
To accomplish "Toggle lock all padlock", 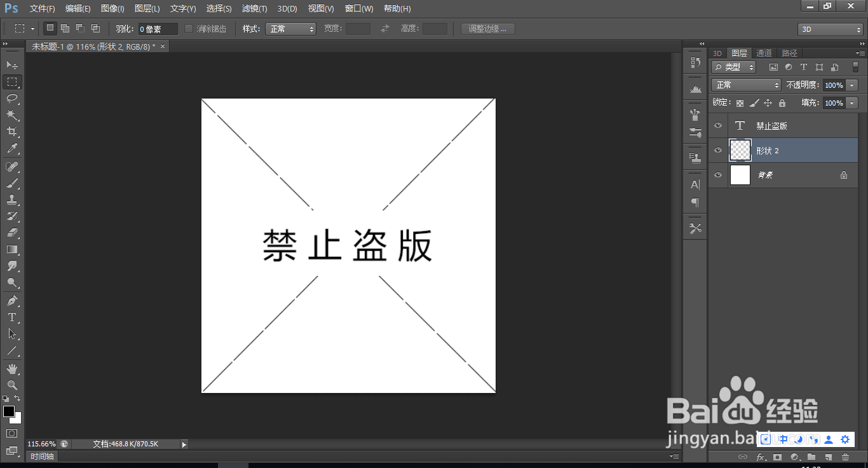I will pyautogui.click(x=782, y=103).
